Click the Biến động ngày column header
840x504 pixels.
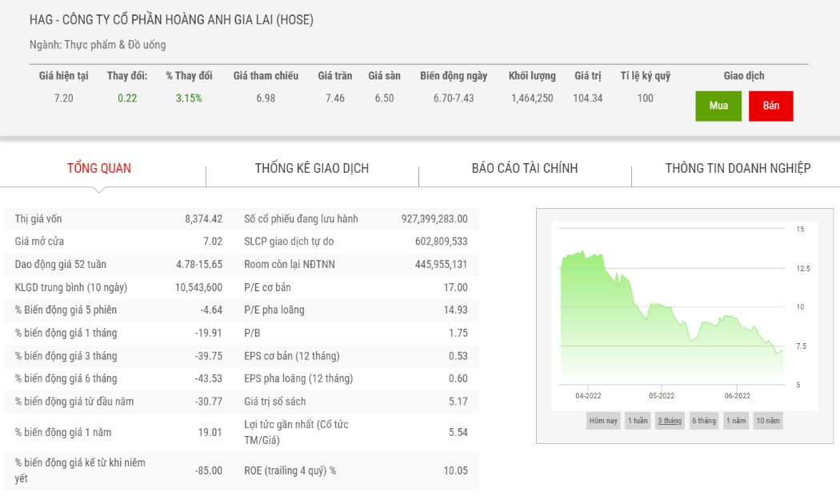tap(454, 76)
